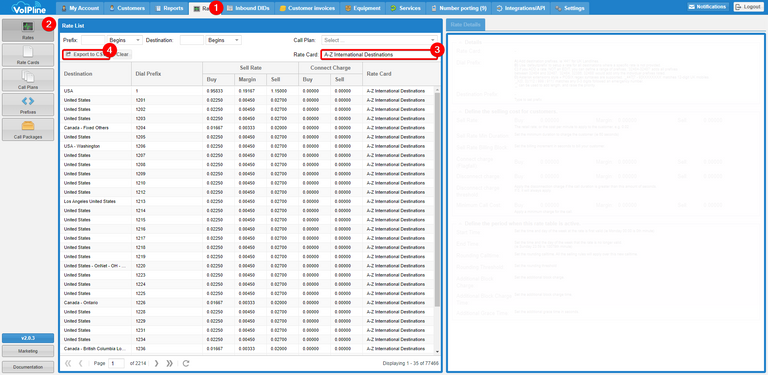Refresh the rate list
The width and height of the screenshot is (768, 375).
point(186,363)
